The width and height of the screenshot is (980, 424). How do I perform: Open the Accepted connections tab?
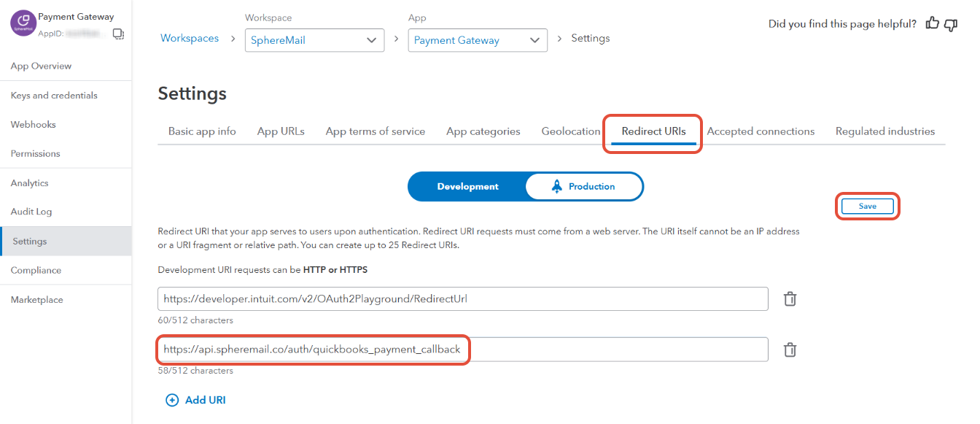point(761,131)
